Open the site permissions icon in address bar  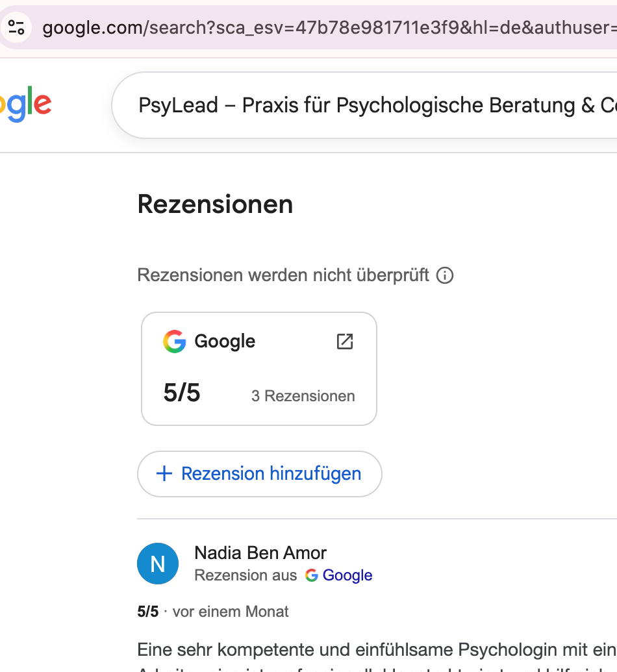(x=17, y=27)
